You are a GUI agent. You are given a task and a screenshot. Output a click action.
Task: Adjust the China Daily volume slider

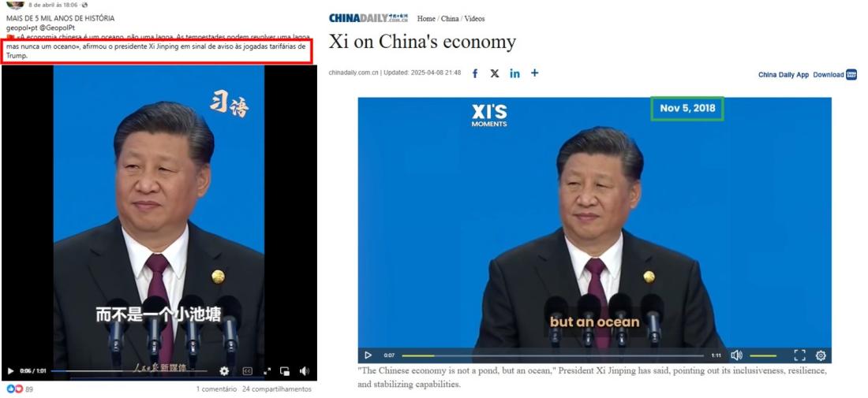tap(763, 355)
